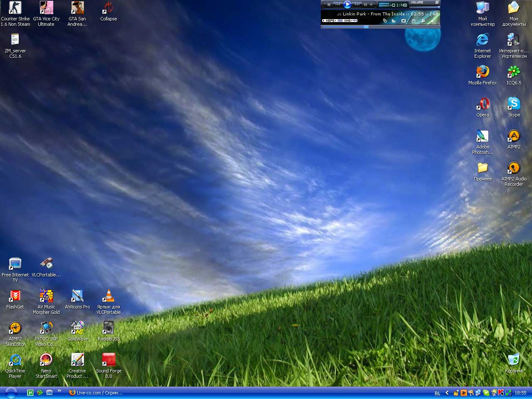Skip to next track in the player
532x399 pixels.
(357, 5)
